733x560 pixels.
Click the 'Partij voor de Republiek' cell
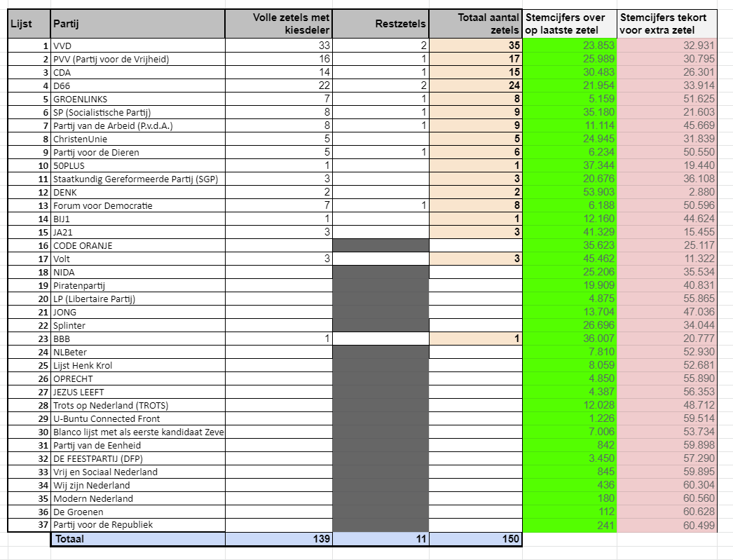(x=138, y=525)
